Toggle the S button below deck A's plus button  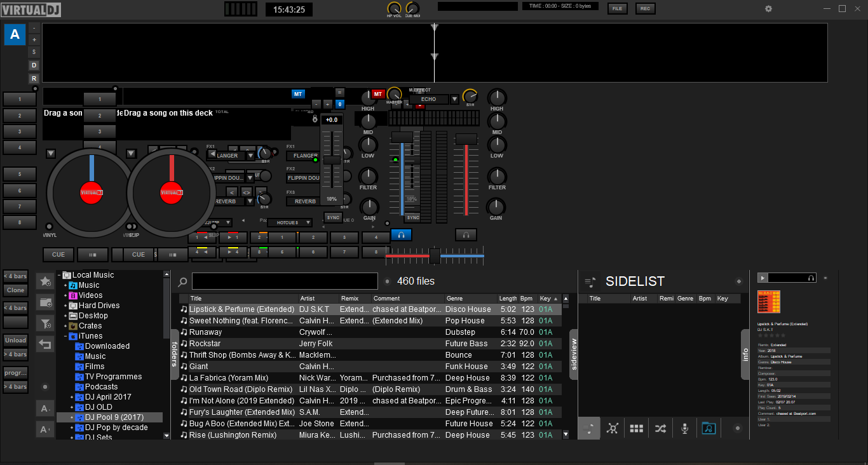[x=34, y=52]
